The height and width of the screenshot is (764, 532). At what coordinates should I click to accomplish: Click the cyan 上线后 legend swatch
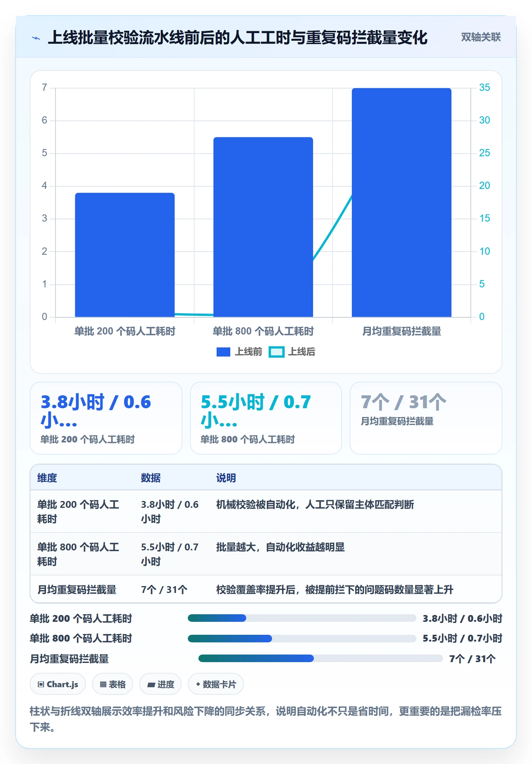coord(276,352)
